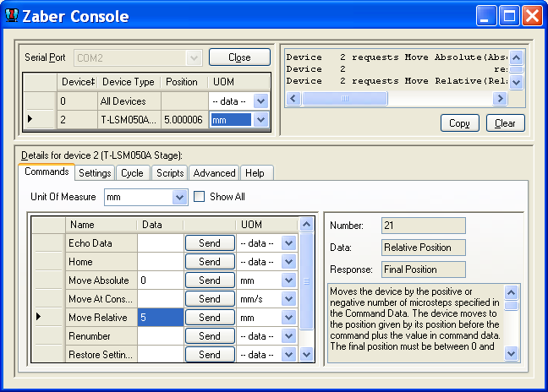Click the 5.000006 position cell

click(x=184, y=120)
